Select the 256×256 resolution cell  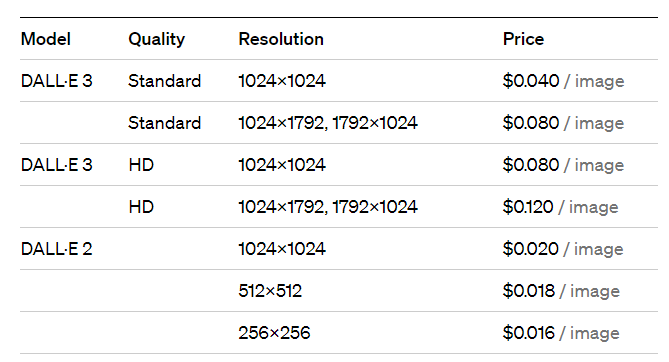point(274,333)
